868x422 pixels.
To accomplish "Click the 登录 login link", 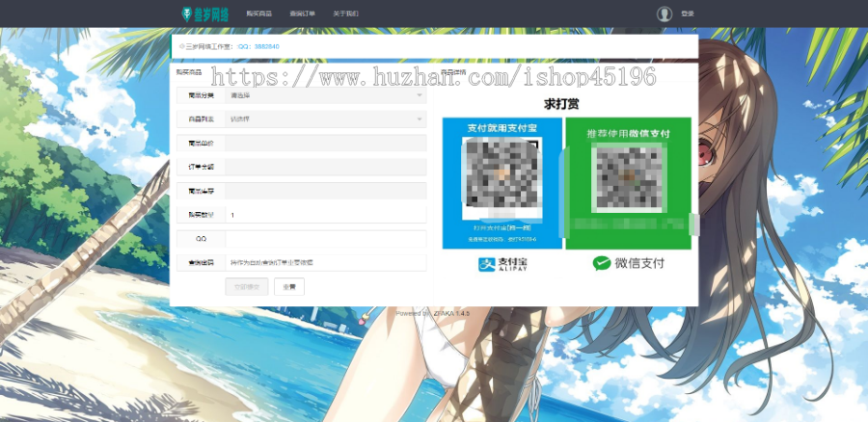I will pos(688,13).
